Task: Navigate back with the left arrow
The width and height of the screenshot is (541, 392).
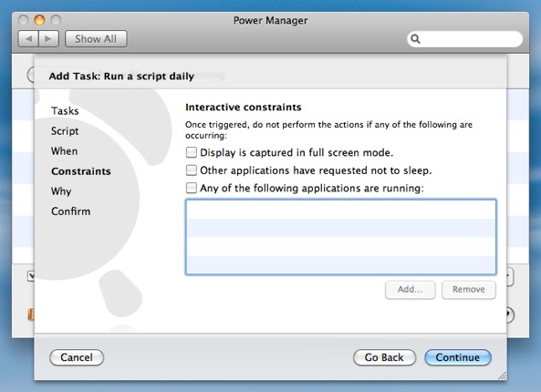Action: pyautogui.click(x=28, y=39)
